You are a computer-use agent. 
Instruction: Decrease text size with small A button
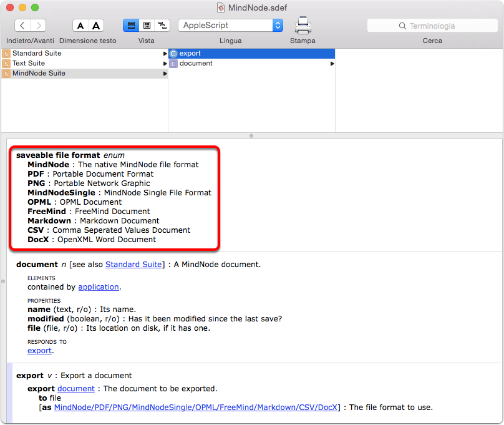(80, 26)
